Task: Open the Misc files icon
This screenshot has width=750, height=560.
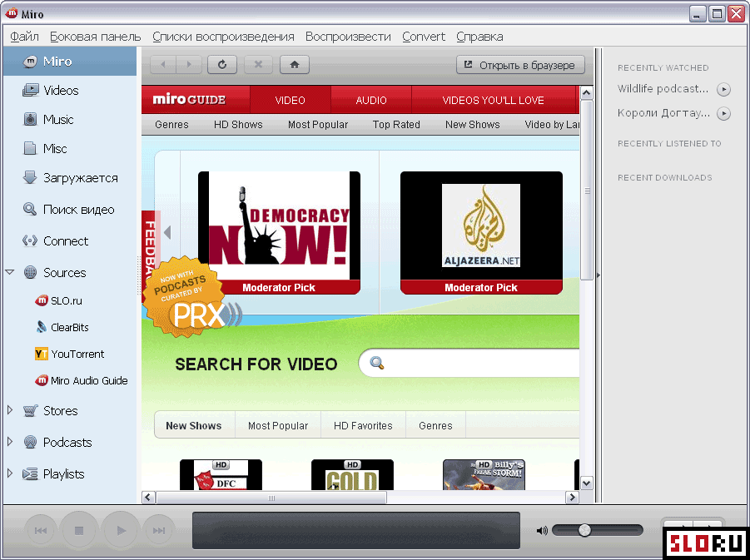Action: pos(30,148)
